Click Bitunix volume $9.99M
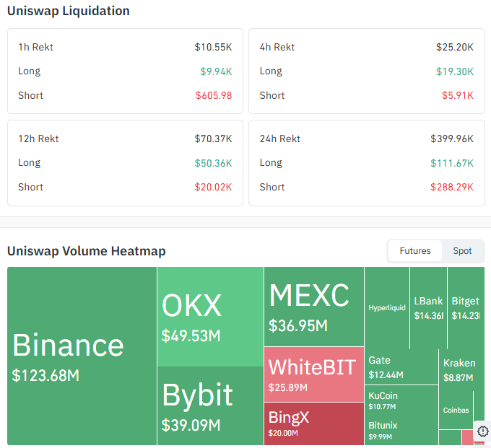 point(380,436)
